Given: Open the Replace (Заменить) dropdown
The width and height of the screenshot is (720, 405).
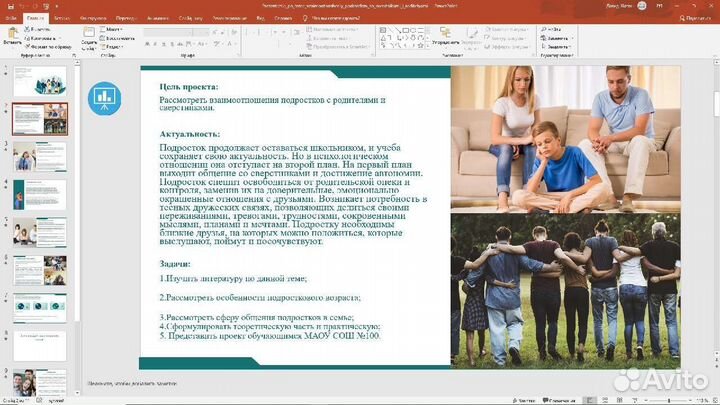Looking at the screenshot, I should click(x=557, y=38).
